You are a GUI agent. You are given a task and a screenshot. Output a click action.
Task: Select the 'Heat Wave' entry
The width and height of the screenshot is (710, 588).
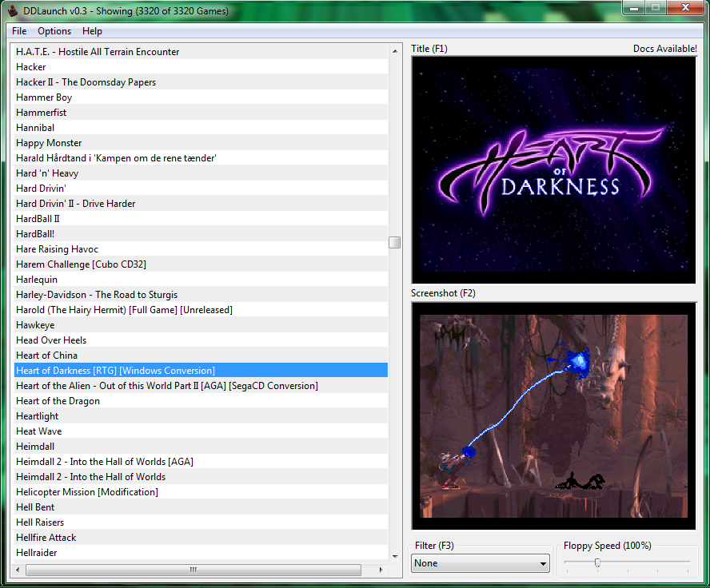(201, 431)
